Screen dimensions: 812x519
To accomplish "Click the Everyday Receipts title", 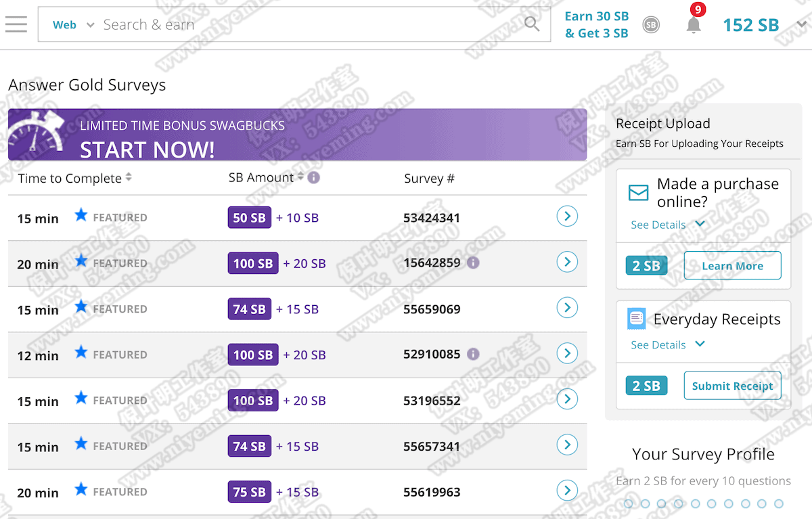I will [x=717, y=319].
